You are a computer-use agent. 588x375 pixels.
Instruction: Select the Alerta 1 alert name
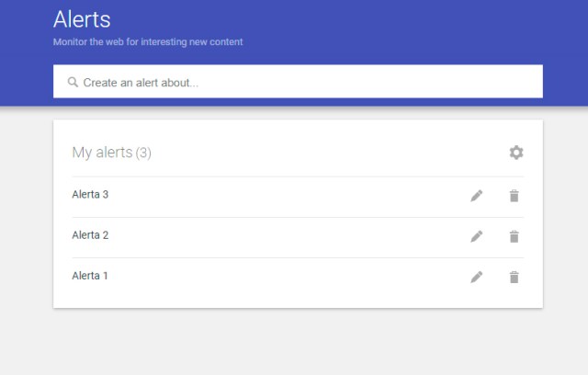pyautogui.click(x=90, y=276)
